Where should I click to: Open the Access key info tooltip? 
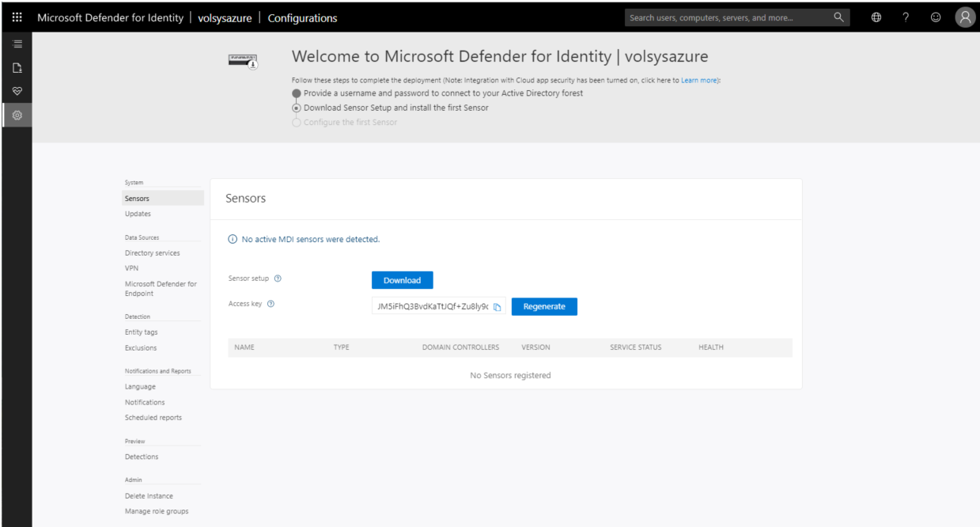click(271, 303)
